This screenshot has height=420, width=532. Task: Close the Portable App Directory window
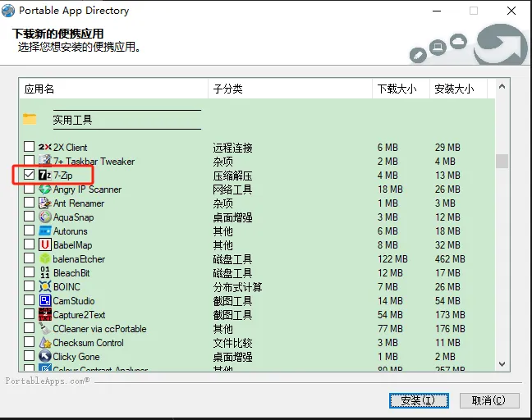tap(511, 11)
